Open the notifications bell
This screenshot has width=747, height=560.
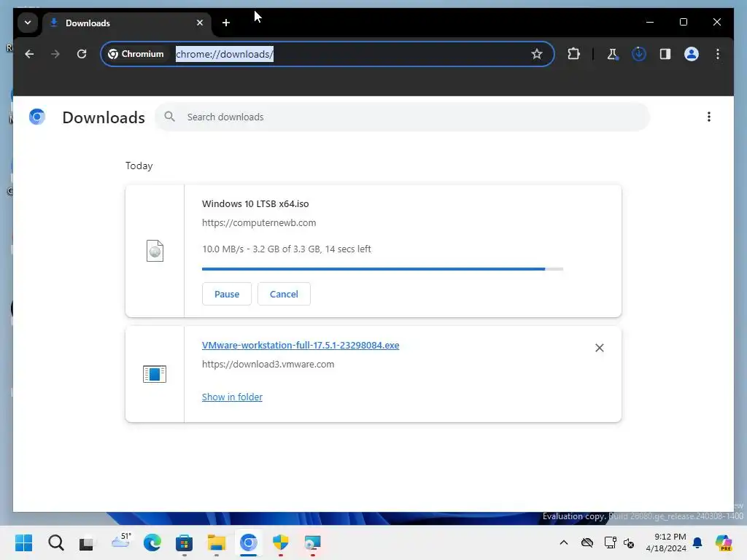tap(697, 542)
